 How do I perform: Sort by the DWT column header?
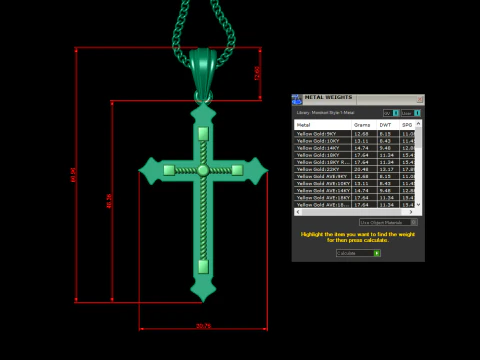(x=388, y=125)
